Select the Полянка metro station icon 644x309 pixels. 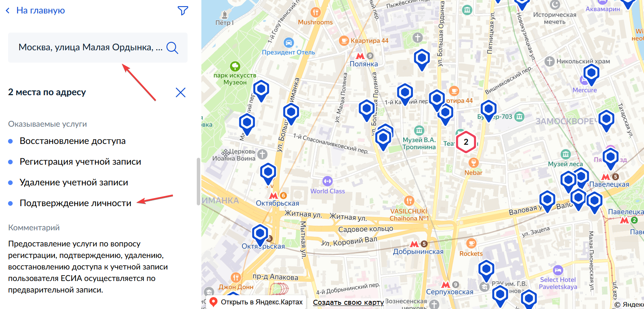click(x=360, y=56)
